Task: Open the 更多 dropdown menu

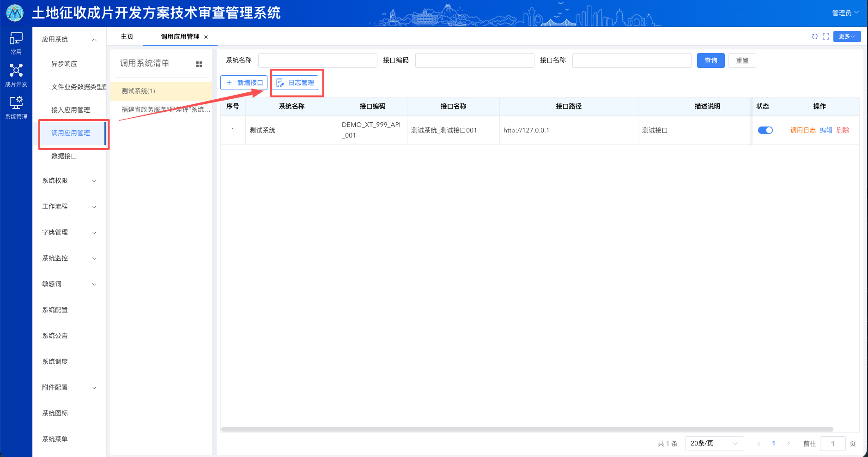Action: click(847, 36)
